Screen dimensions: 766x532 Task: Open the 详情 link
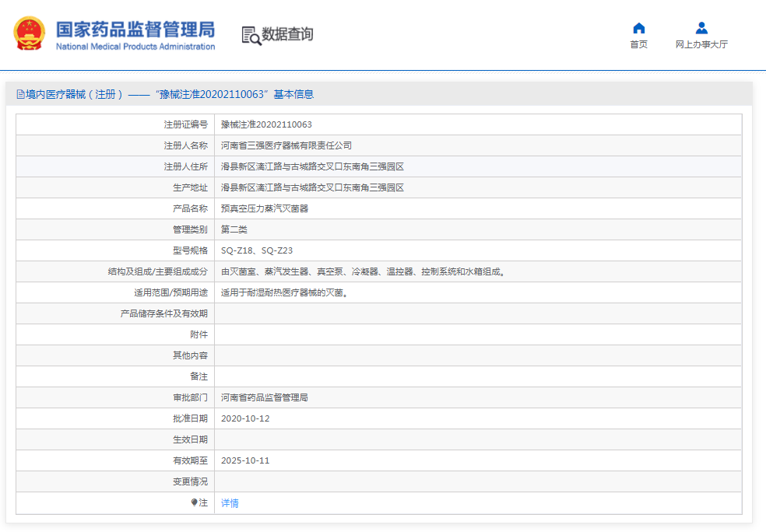tap(230, 503)
